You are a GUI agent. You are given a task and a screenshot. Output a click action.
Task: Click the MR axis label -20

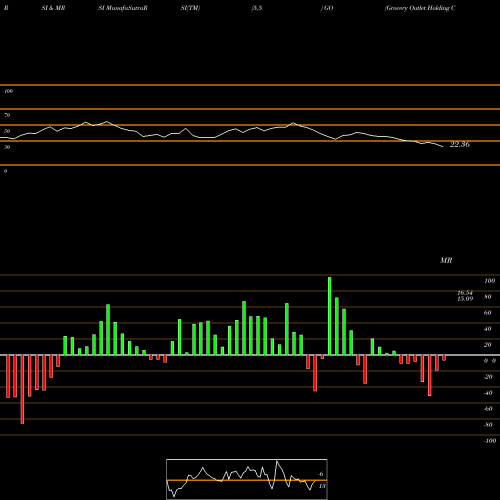pos(488,377)
